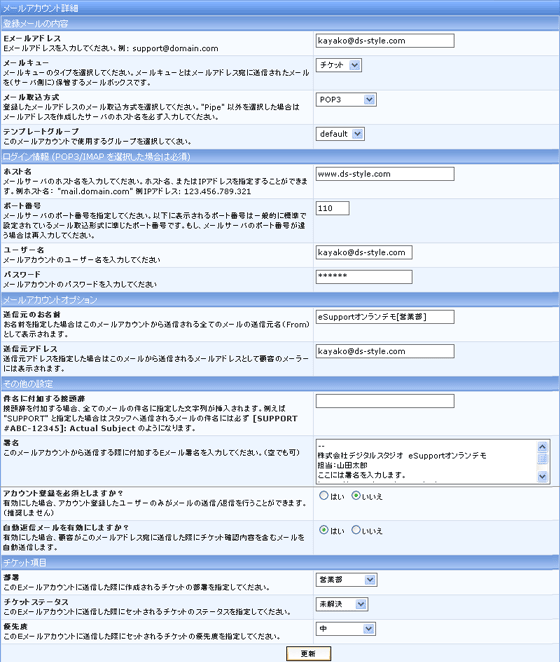Choose 'いいえ' for auto-reply mail
The width and height of the screenshot is (560, 662).
pyautogui.click(x=356, y=530)
